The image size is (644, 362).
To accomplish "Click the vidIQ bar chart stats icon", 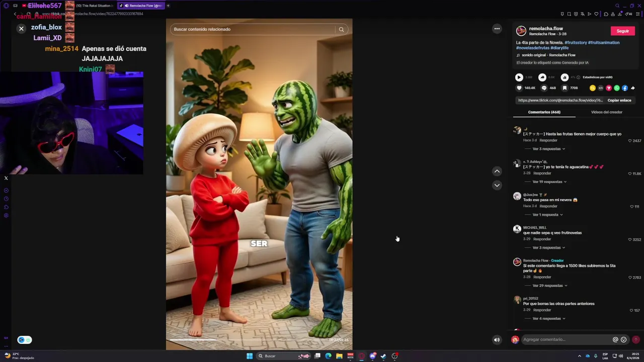I will pos(565,77).
